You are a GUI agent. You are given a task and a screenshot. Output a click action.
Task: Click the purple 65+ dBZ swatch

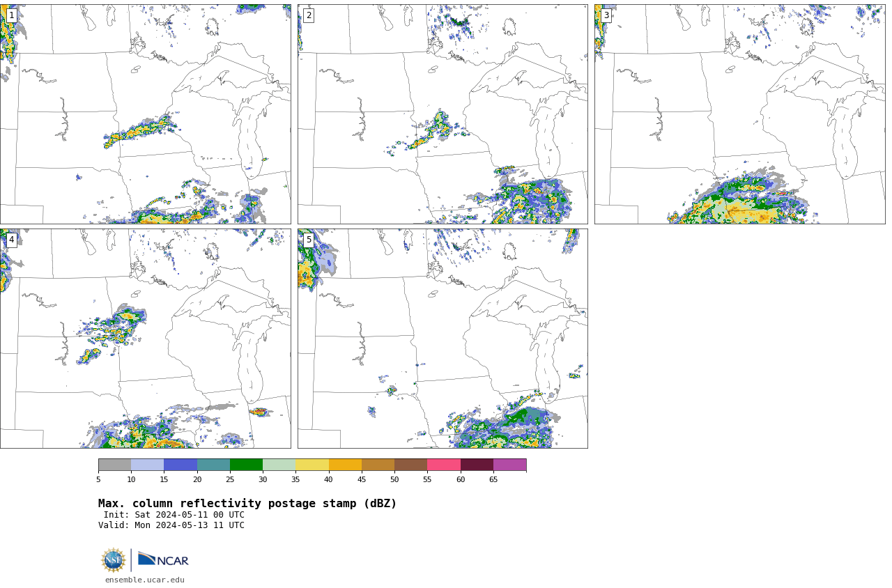tap(509, 465)
